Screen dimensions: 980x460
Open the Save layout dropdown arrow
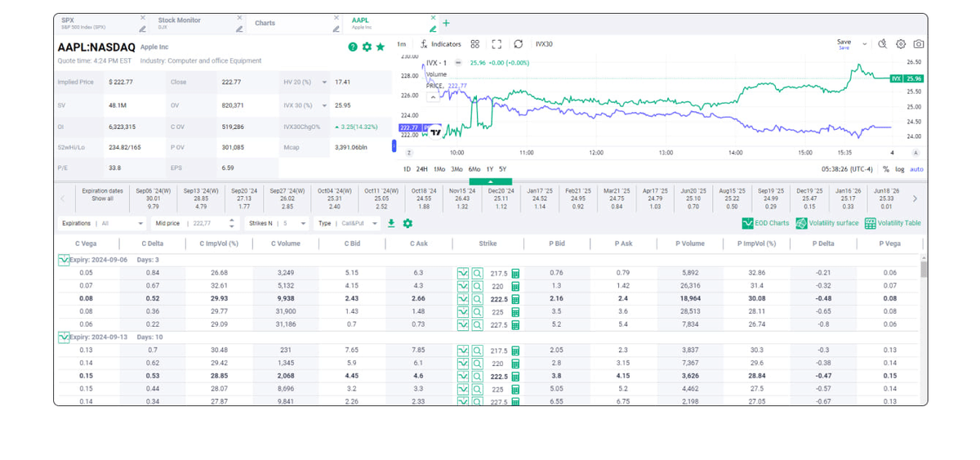[865, 44]
